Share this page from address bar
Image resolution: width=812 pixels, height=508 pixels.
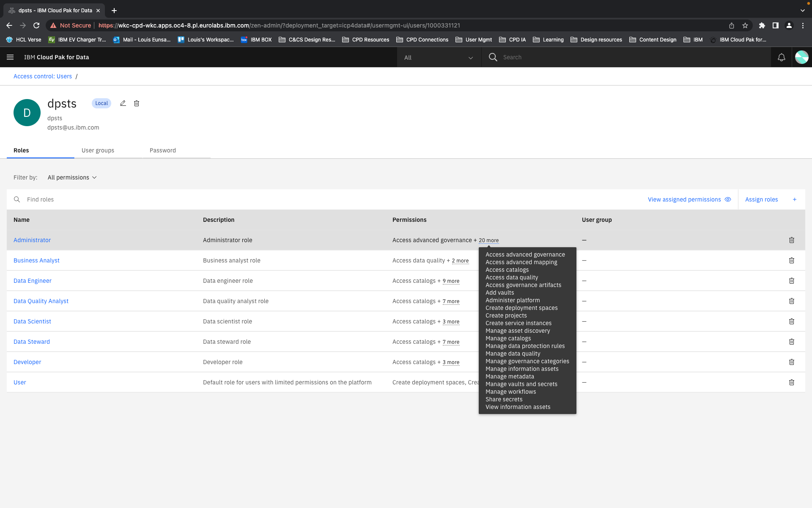tap(732, 25)
